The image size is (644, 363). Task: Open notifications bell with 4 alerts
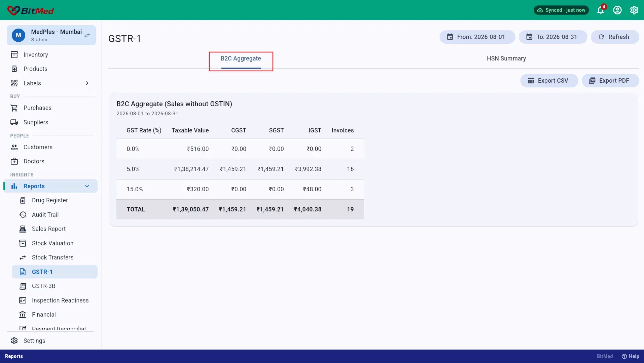(601, 10)
